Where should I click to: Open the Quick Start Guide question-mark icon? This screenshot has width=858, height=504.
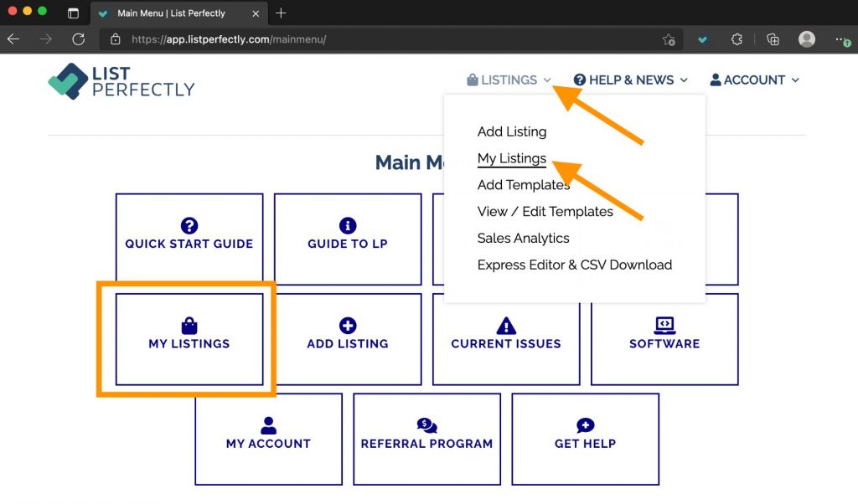point(189,225)
